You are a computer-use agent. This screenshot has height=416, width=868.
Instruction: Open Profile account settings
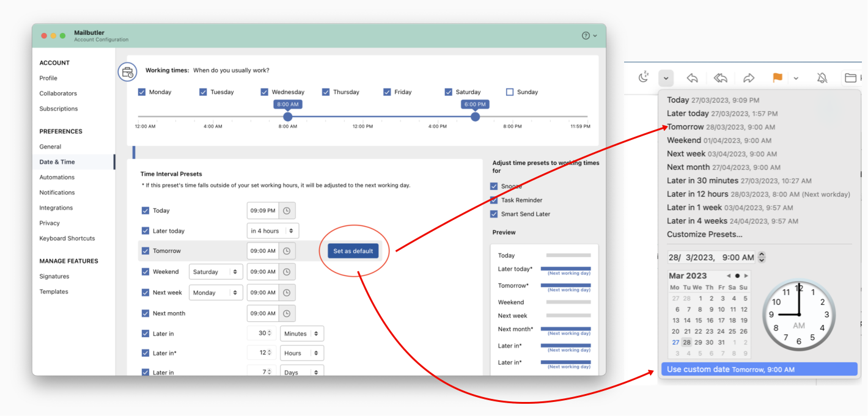click(48, 78)
